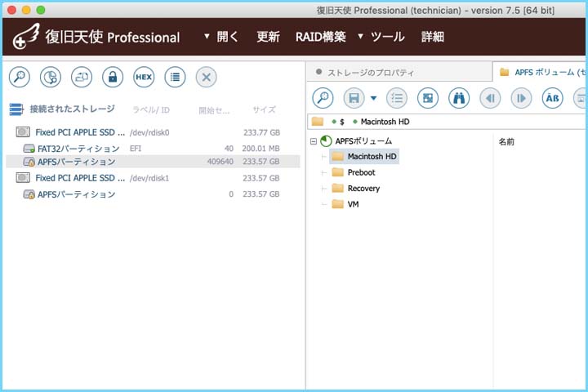Viewport: 588px width, 392px height.
Task: Click the folder icon in the path bar
Action: click(x=318, y=122)
